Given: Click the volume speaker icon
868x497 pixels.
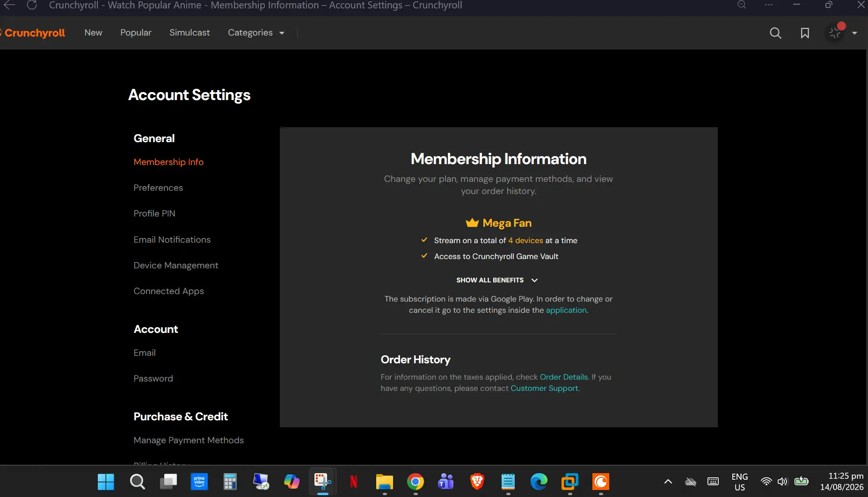Looking at the screenshot, I should (782, 482).
